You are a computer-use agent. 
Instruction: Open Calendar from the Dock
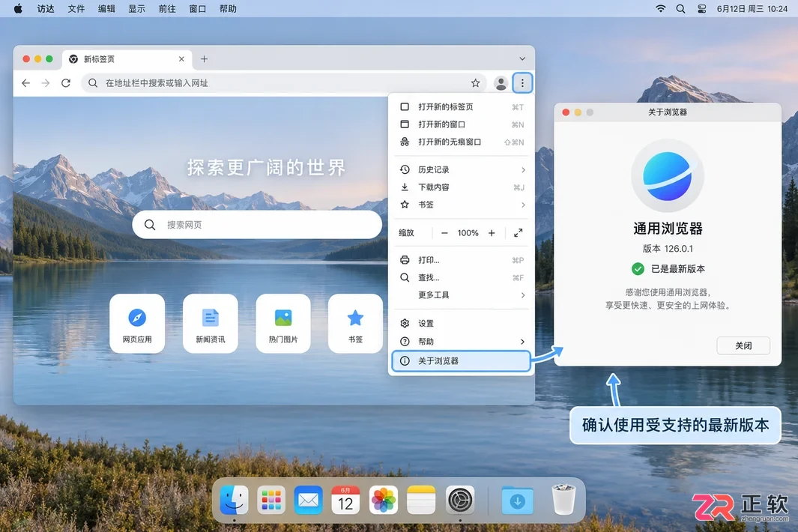(345, 500)
